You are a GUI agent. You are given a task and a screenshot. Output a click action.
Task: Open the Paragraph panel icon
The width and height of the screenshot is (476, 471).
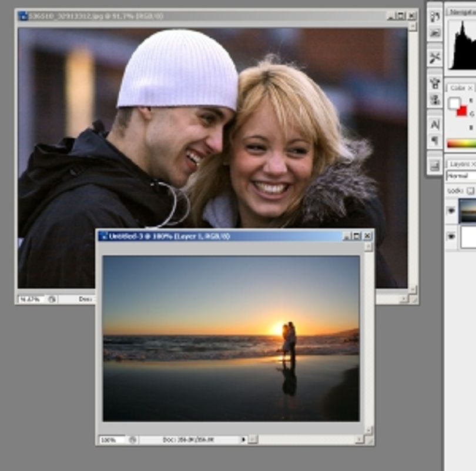(435, 141)
